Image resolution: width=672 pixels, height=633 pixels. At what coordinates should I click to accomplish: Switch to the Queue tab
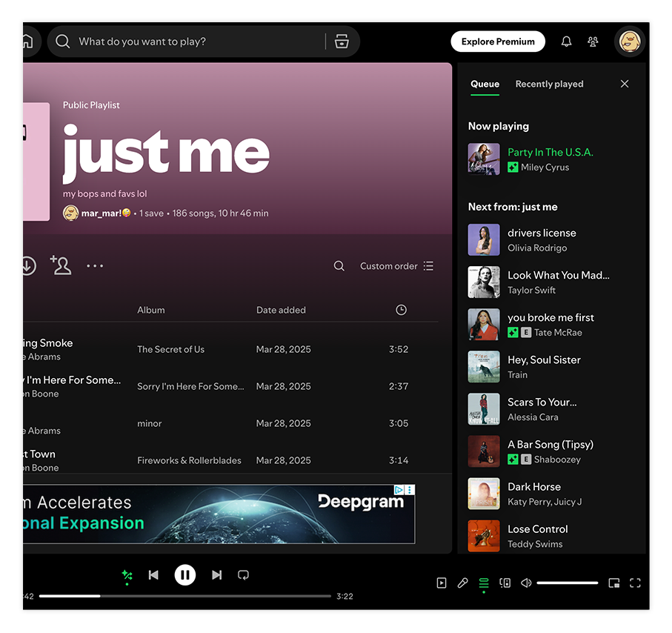(x=485, y=84)
